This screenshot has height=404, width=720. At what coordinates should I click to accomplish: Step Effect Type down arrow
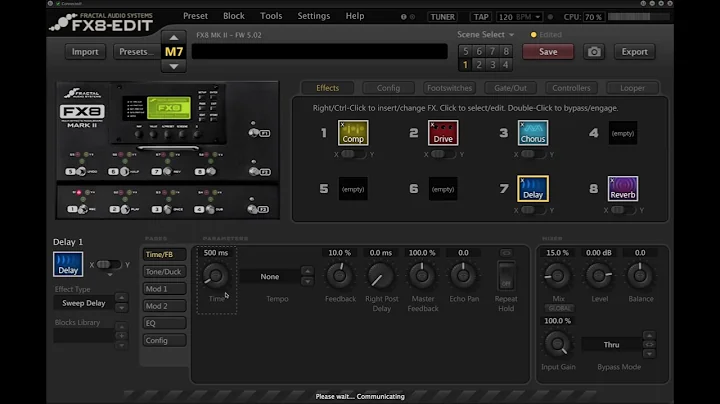pos(121,308)
